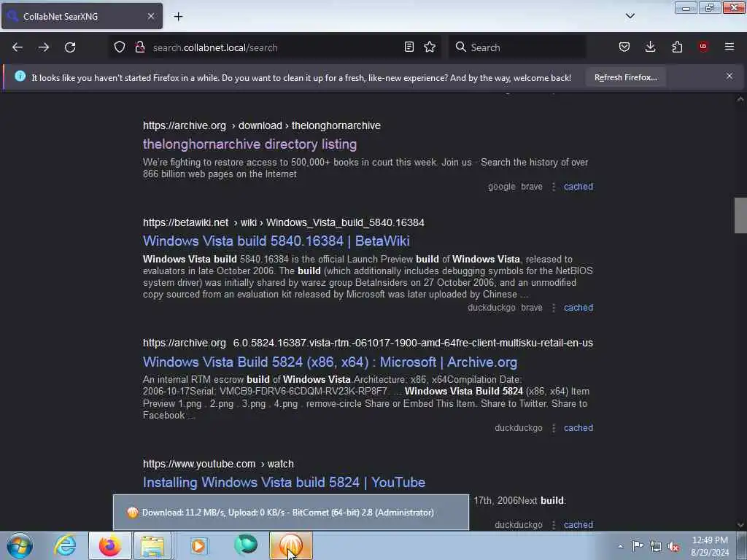Expand options for Archive.org Build 5824 result
Image resolution: width=747 pixels, height=560 pixels.
pos(554,428)
